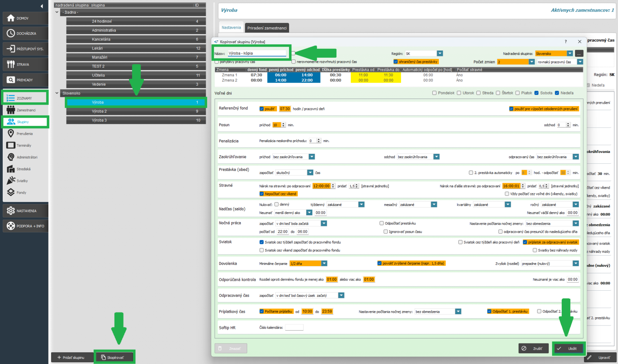Disable Nepočítať cez víkend checkbox
This screenshot has width=618, height=364.
click(262, 194)
